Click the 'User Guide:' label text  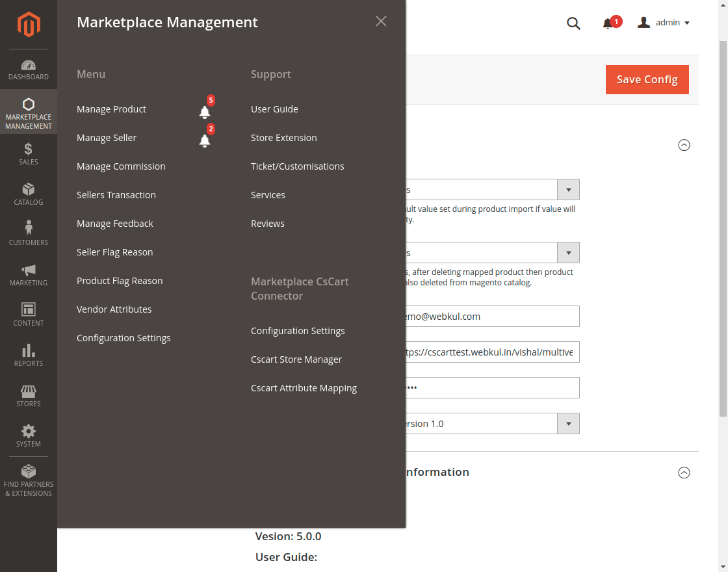pyautogui.click(x=286, y=557)
